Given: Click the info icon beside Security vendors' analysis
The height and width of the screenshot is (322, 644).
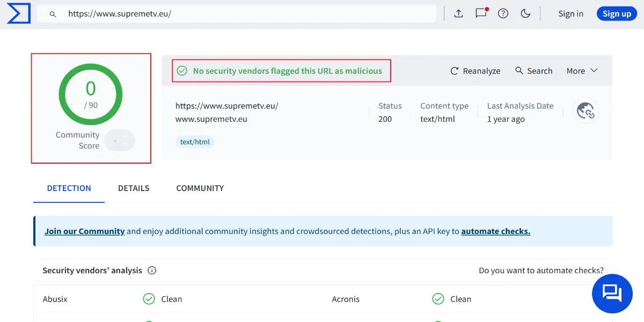Looking at the screenshot, I should 152,270.
